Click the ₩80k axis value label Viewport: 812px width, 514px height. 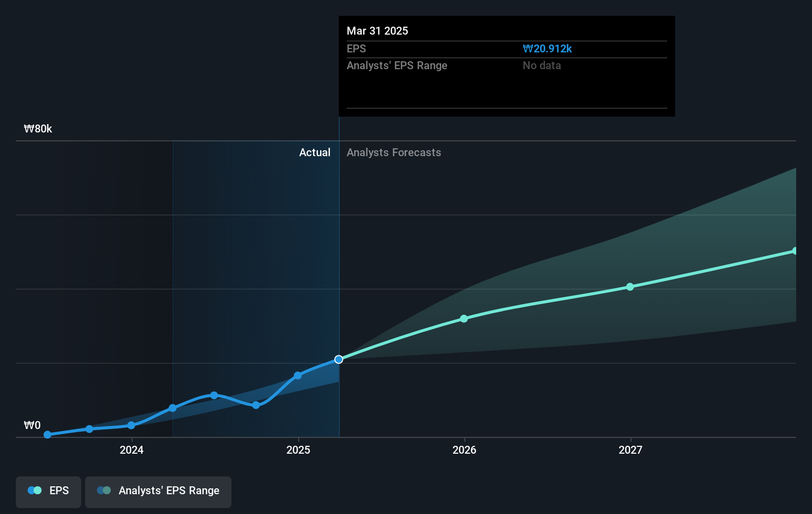click(x=38, y=128)
